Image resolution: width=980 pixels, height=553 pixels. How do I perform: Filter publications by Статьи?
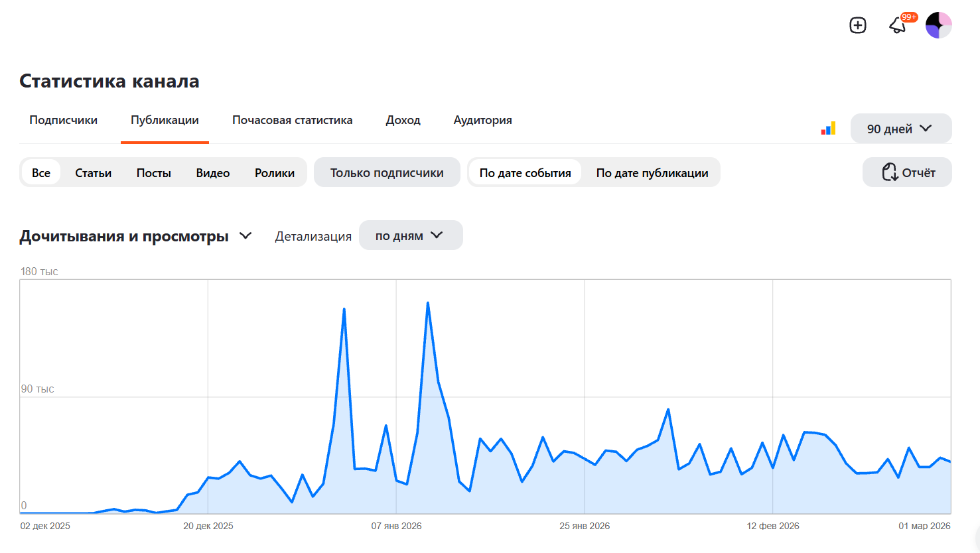[x=93, y=172]
